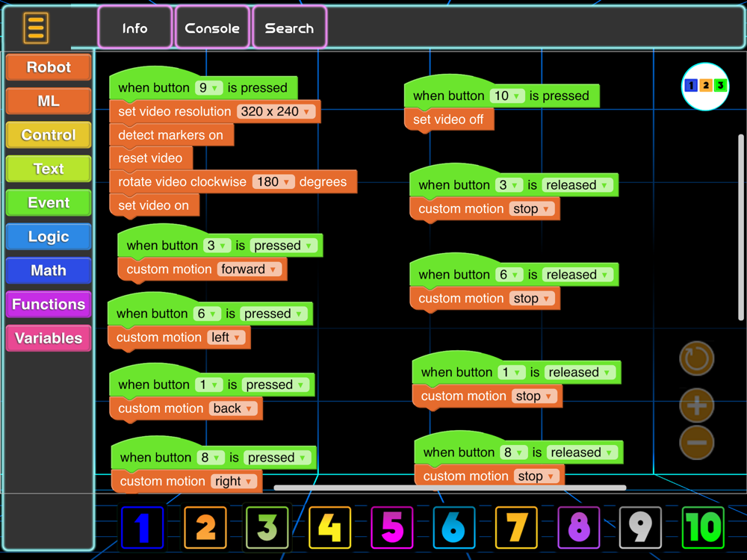Tap the magenta number 5 button

(x=392, y=528)
